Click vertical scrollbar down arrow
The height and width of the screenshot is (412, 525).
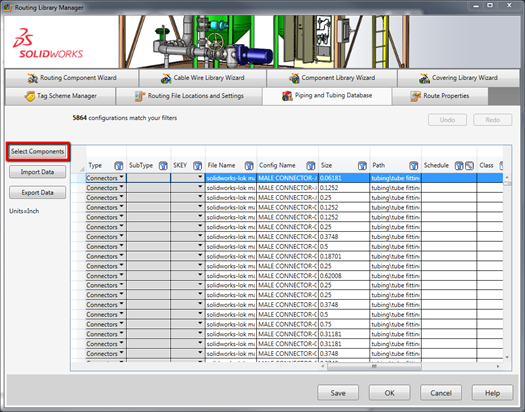(507, 357)
